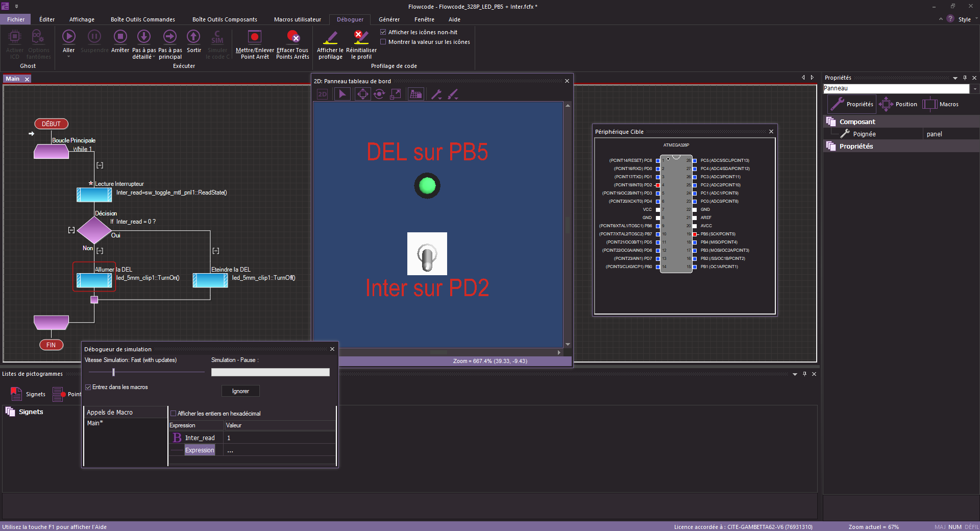
Task: Click Réinitialiser le profil icon
Action: [x=361, y=37]
